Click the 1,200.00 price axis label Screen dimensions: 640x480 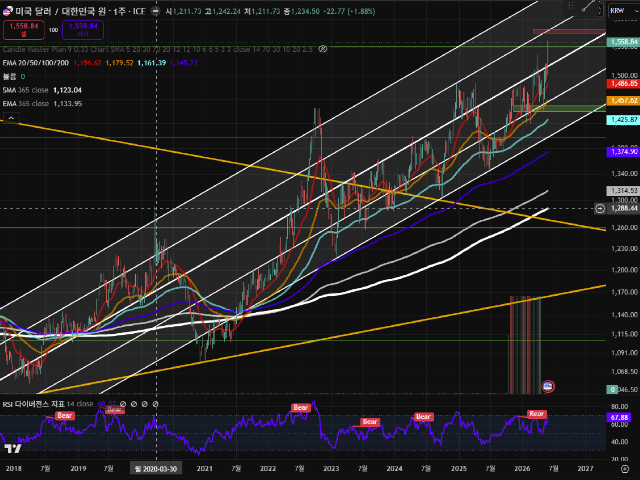point(624,270)
